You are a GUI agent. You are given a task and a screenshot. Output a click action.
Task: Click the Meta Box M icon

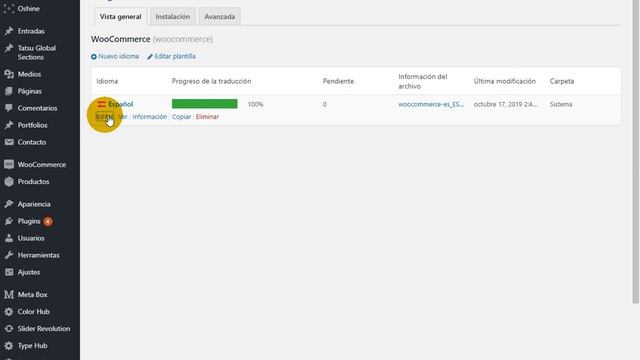click(9, 295)
